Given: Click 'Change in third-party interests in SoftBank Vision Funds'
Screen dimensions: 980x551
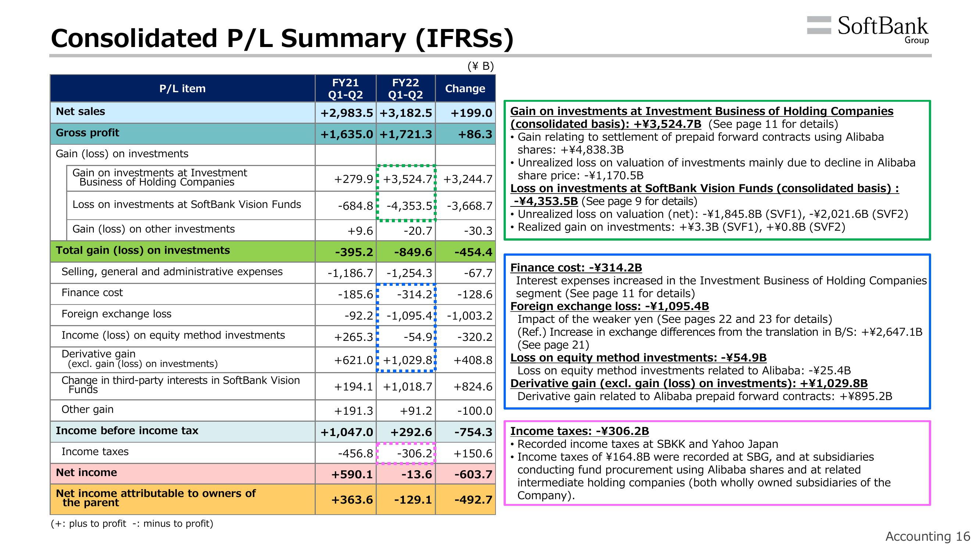Looking at the screenshot, I should pos(180,385).
